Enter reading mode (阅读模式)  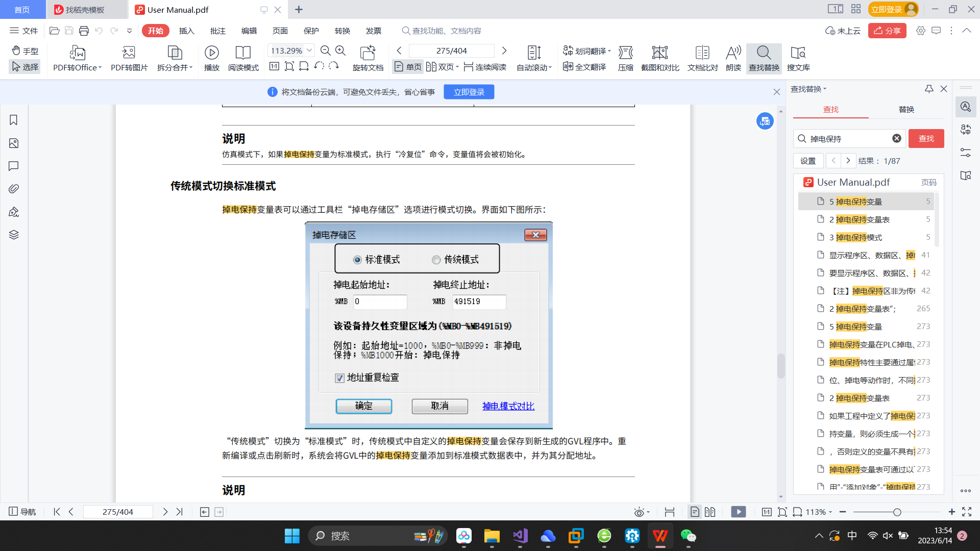[243, 58]
